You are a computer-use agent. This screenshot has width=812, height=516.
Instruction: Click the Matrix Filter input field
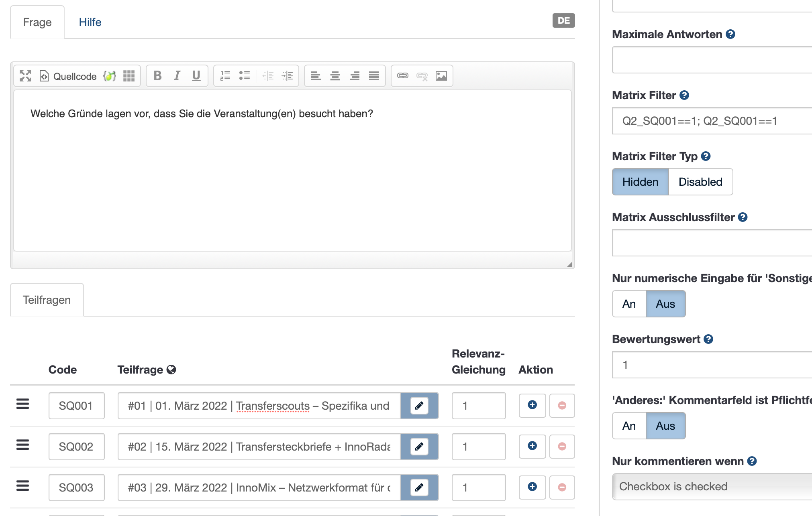712,121
